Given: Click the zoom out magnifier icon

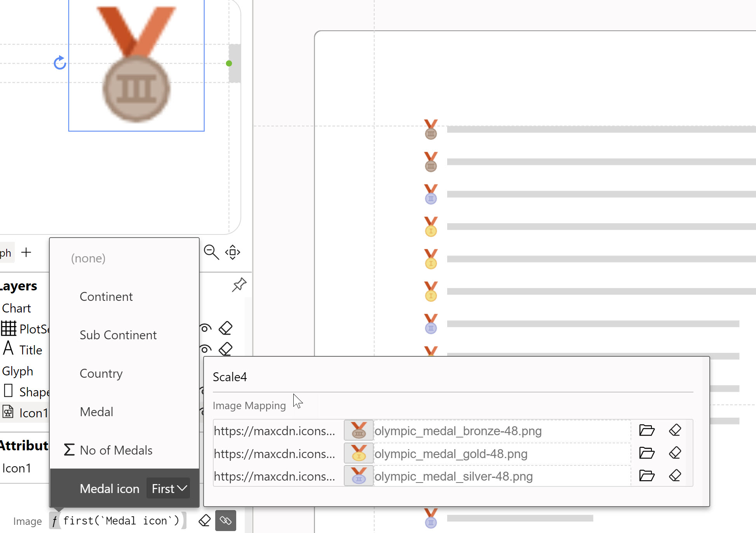Looking at the screenshot, I should [x=211, y=252].
